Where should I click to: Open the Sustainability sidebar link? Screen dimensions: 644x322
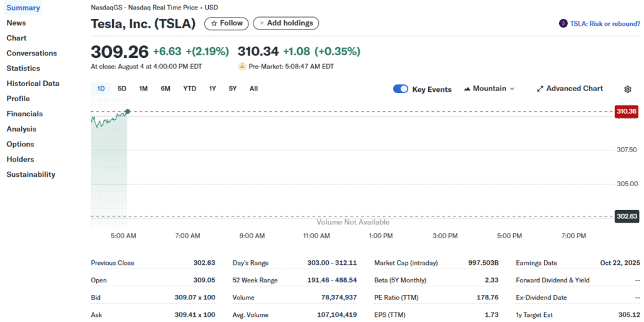[x=31, y=175]
